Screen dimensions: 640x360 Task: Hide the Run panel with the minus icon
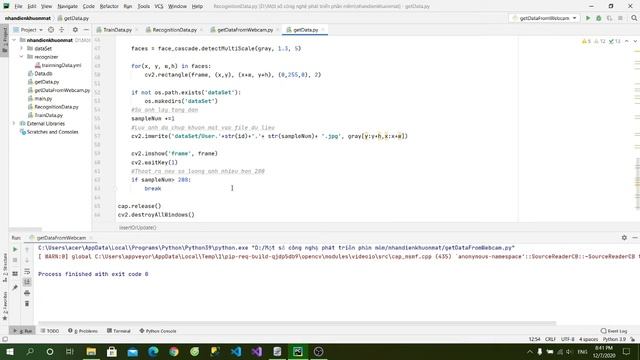(635, 238)
